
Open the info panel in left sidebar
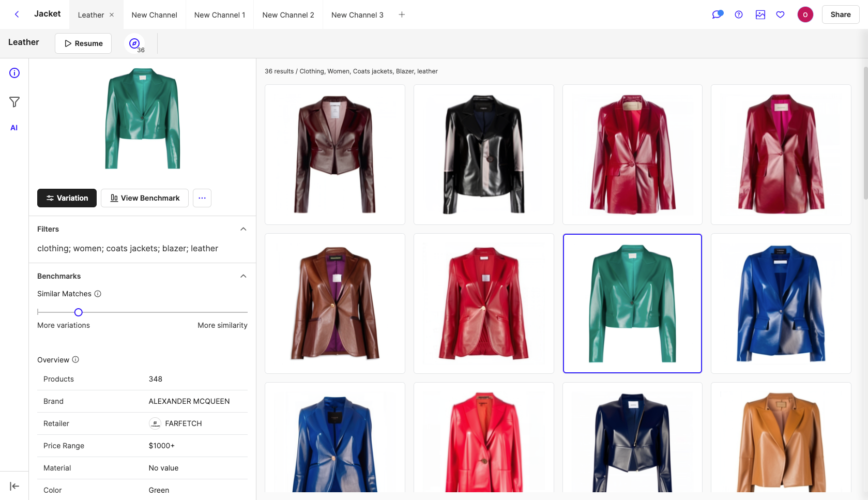click(x=14, y=73)
